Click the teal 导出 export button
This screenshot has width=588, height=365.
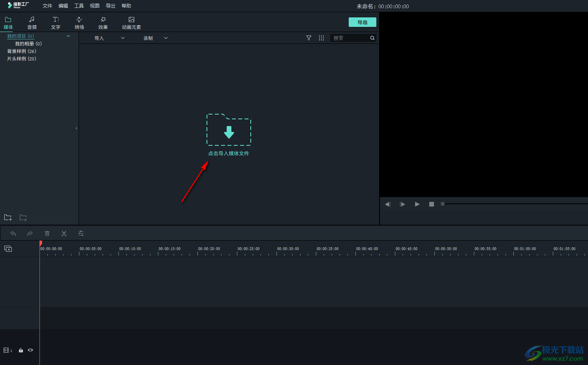coord(363,22)
